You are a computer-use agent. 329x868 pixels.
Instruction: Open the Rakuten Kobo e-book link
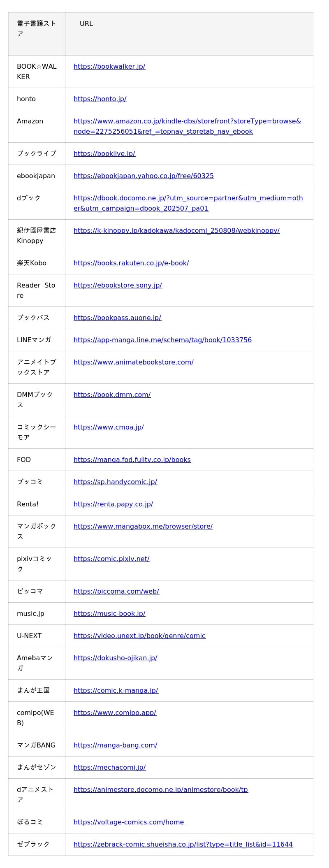[131, 263]
